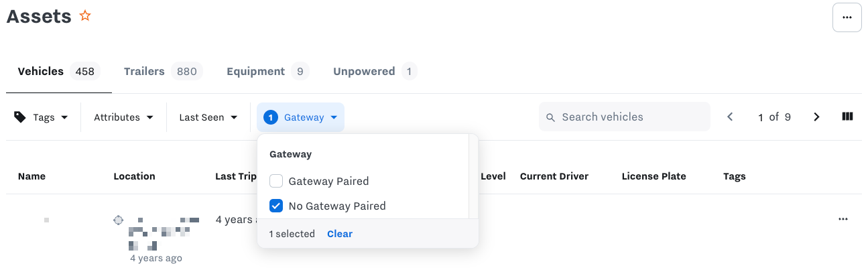Clear the Gateway filter selection
Image resolution: width=868 pixels, height=276 pixels.
tap(340, 234)
